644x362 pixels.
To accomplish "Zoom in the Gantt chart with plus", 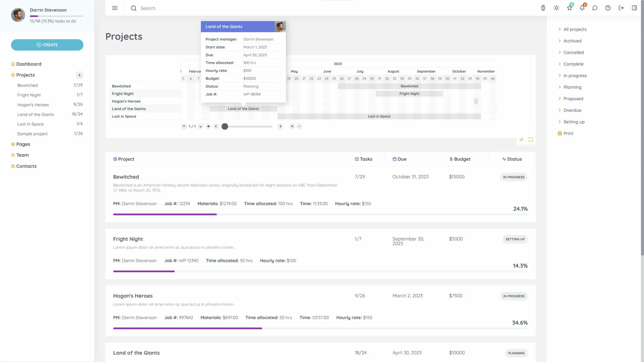I will tap(292, 126).
